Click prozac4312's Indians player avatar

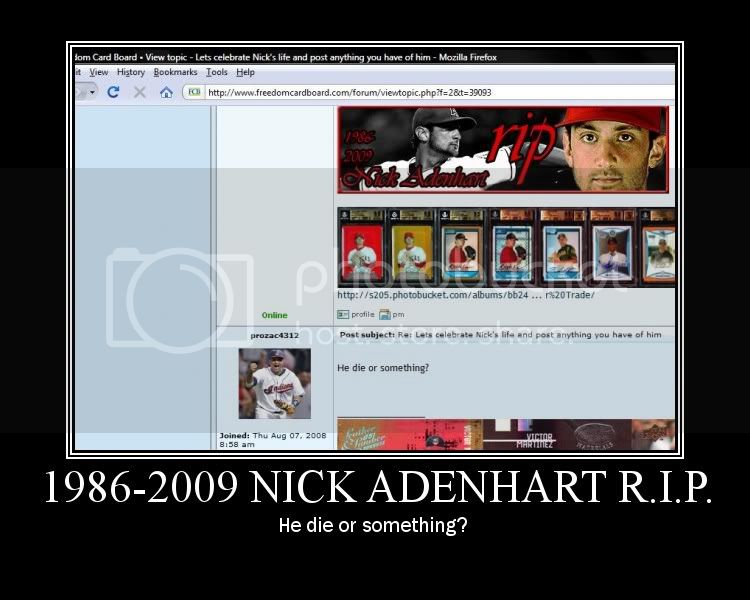(x=275, y=384)
